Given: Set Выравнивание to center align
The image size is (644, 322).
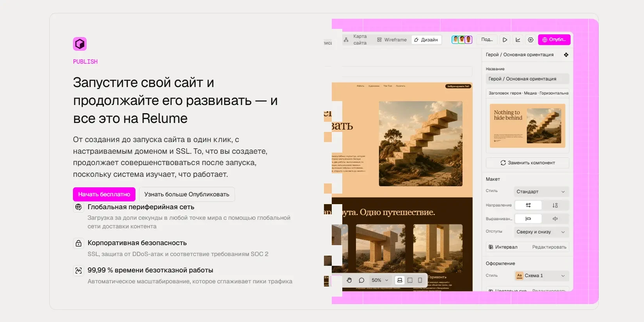Looking at the screenshot, I should (555, 219).
